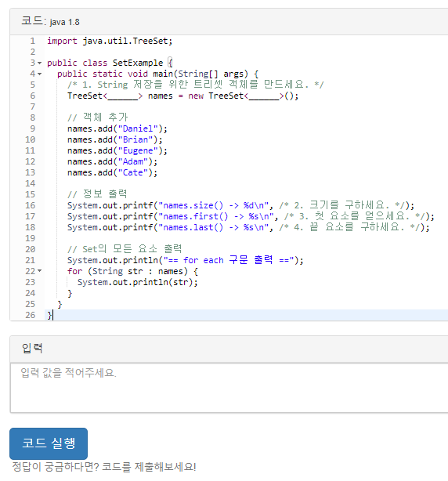Click the 코드 실행 run button
The width and height of the screenshot is (448, 481).
pyautogui.click(x=49, y=443)
